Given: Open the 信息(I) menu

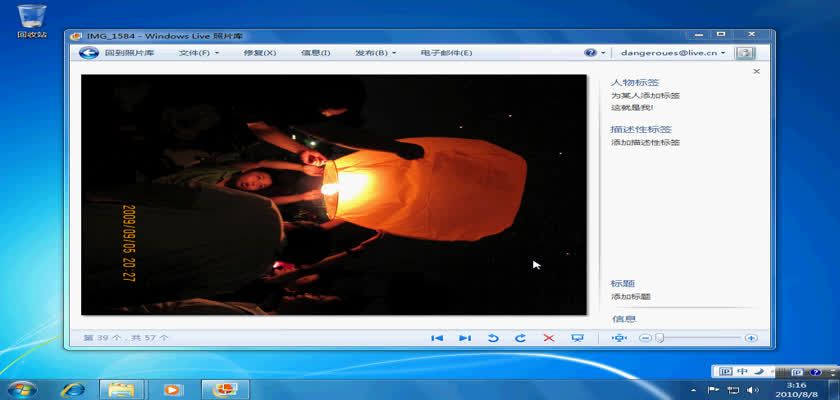Looking at the screenshot, I should 315,53.
